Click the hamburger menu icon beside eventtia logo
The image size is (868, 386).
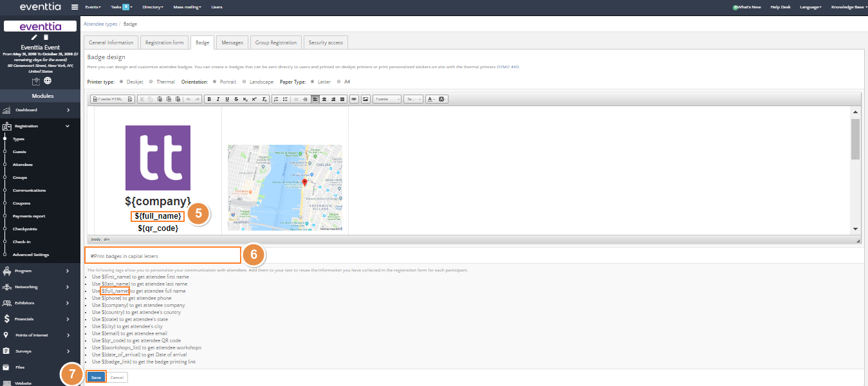75,7
